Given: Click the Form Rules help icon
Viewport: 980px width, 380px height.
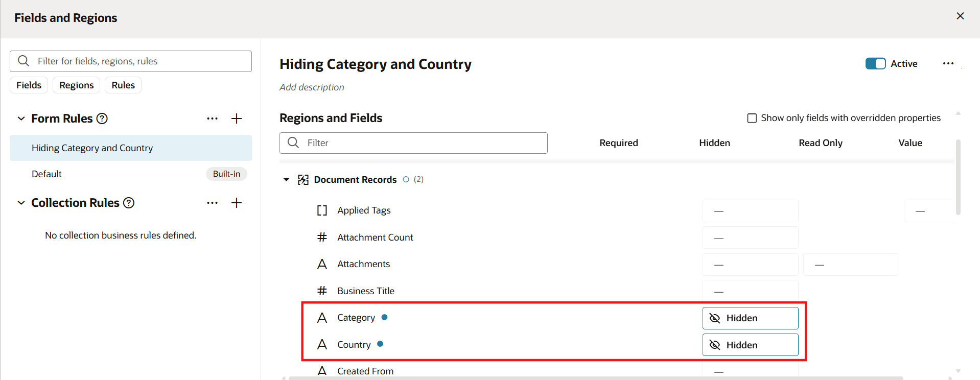Looking at the screenshot, I should point(102,118).
